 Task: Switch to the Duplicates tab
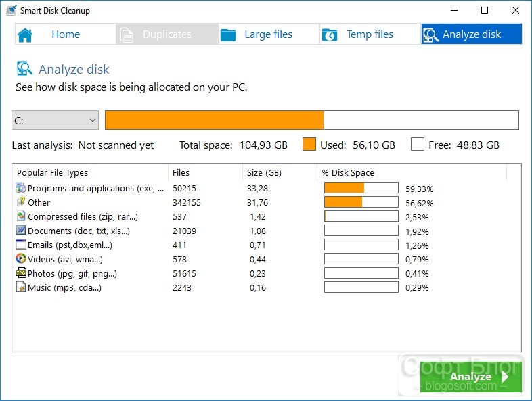point(167,34)
